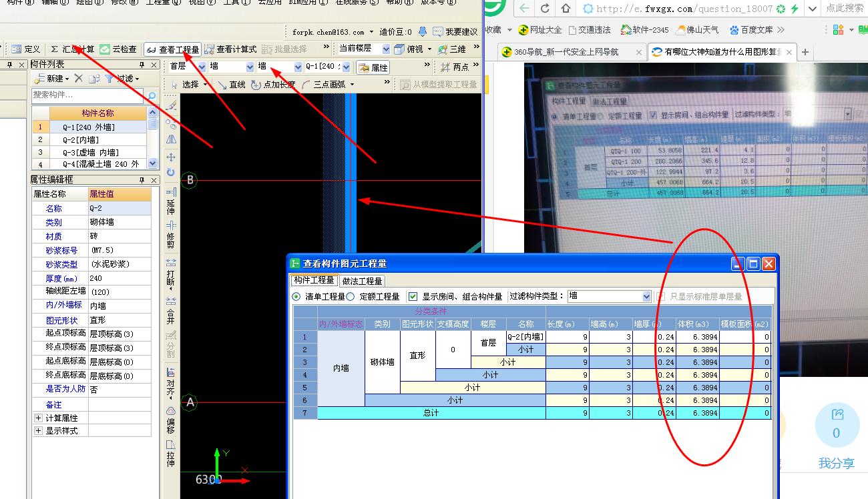Click the 搜索构件 search field
Viewport: 868px width, 499px height.
pos(88,95)
